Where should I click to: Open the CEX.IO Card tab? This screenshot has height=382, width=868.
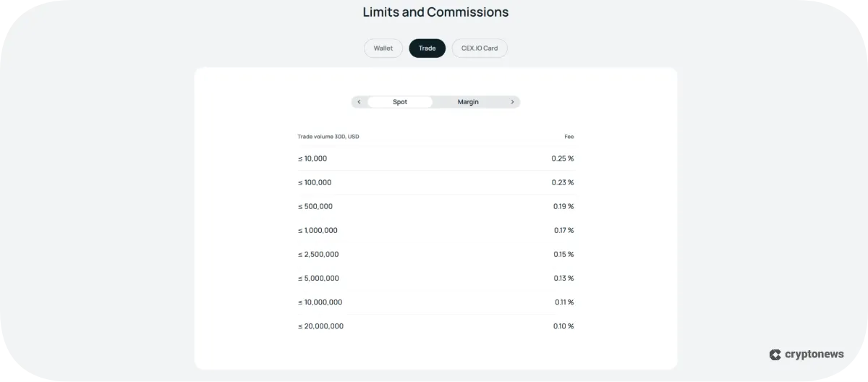[480, 48]
